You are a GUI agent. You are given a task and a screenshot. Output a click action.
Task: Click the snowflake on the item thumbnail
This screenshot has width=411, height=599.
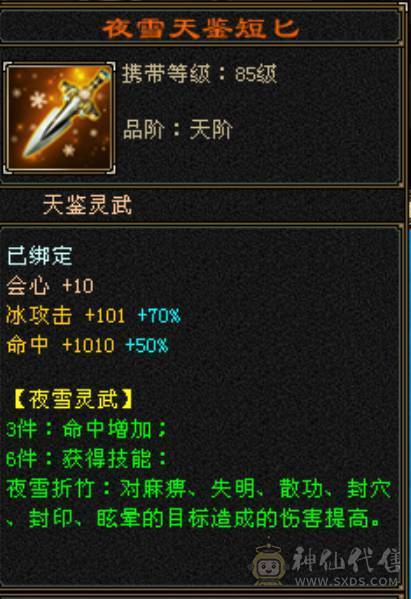[x=38, y=100]
